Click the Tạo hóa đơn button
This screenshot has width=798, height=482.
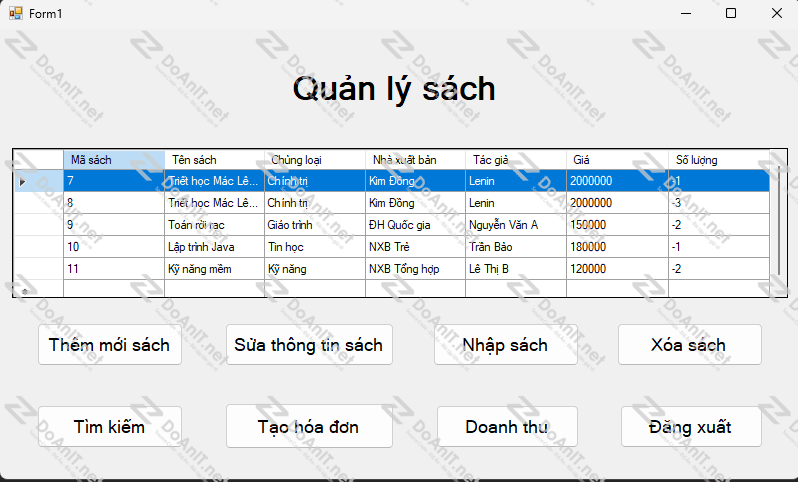(x=308, y=427)
